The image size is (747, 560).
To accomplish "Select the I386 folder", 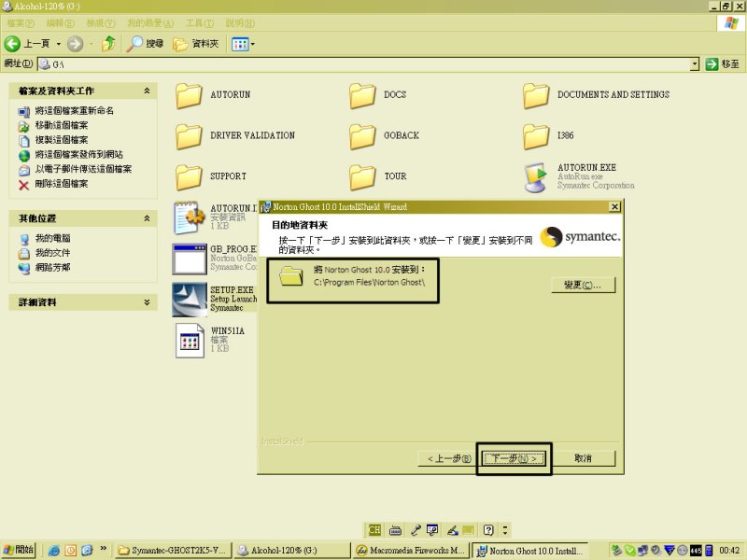I will [548, 135].
